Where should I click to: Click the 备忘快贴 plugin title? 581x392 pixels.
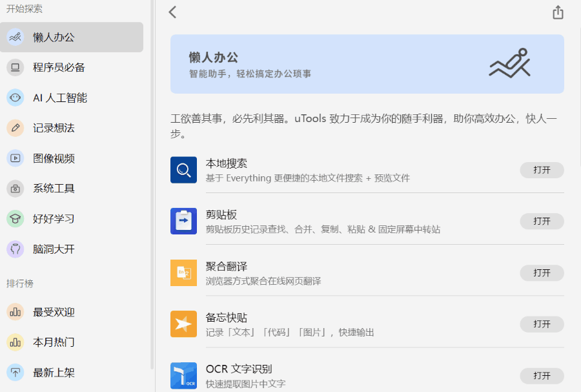(x=227, y=318)
